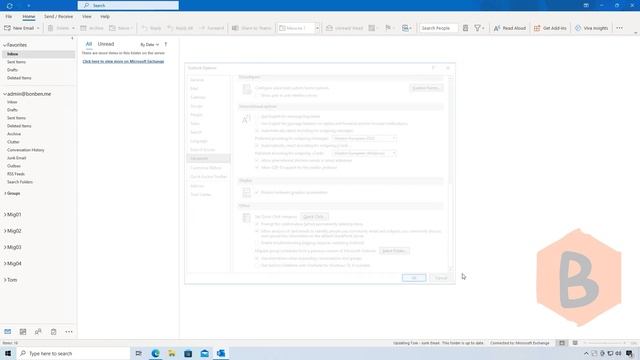Click the New Email envelope icon

click(7, 28)
